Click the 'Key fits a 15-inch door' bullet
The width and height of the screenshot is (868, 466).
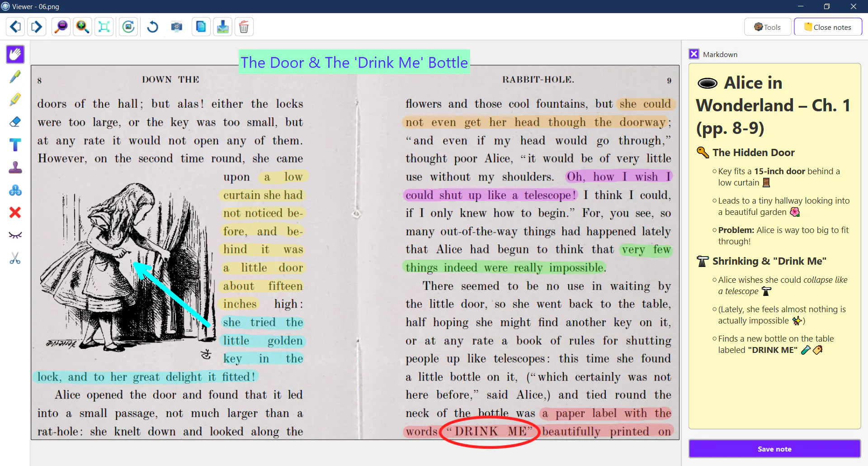click(x=778, y=177)
